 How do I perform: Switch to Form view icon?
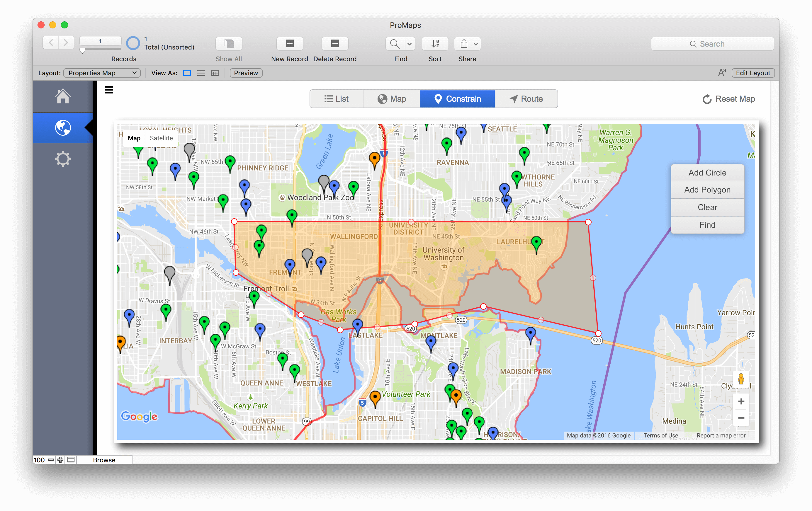tap(187, 73)
